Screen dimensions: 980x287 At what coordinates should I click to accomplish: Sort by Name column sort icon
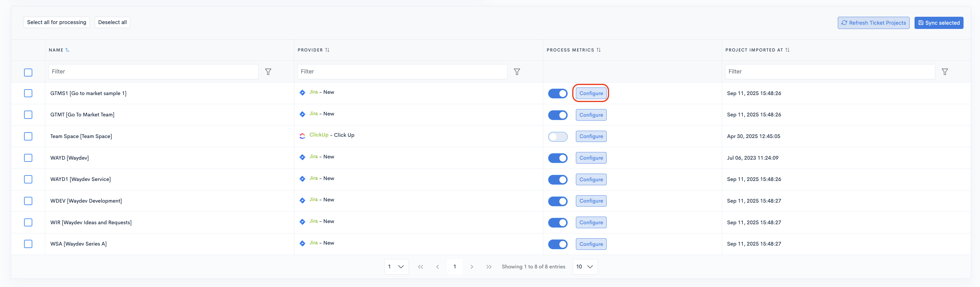pos(67,50)
